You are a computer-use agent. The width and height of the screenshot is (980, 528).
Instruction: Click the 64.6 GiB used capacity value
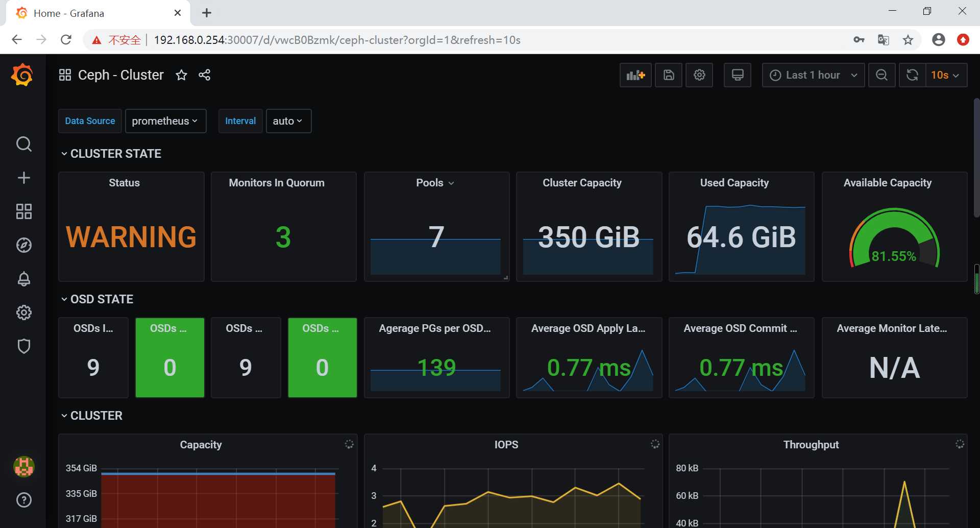pyautogui.click(x=741, y=237)
